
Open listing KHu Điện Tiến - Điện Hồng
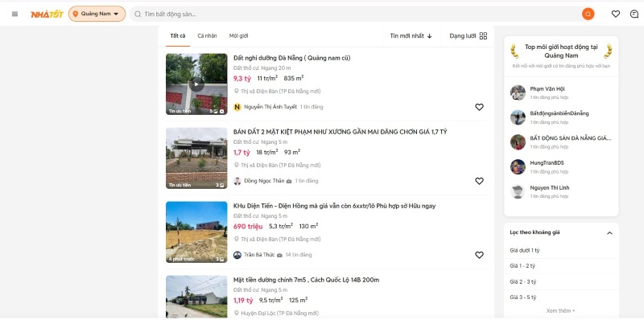(x=334, y=206)
